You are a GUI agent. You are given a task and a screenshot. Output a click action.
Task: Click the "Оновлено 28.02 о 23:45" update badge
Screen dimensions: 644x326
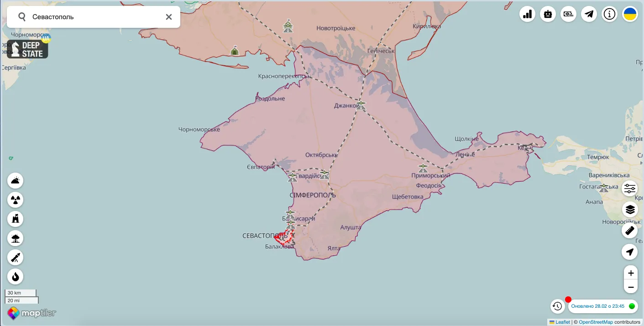point(598,306)
